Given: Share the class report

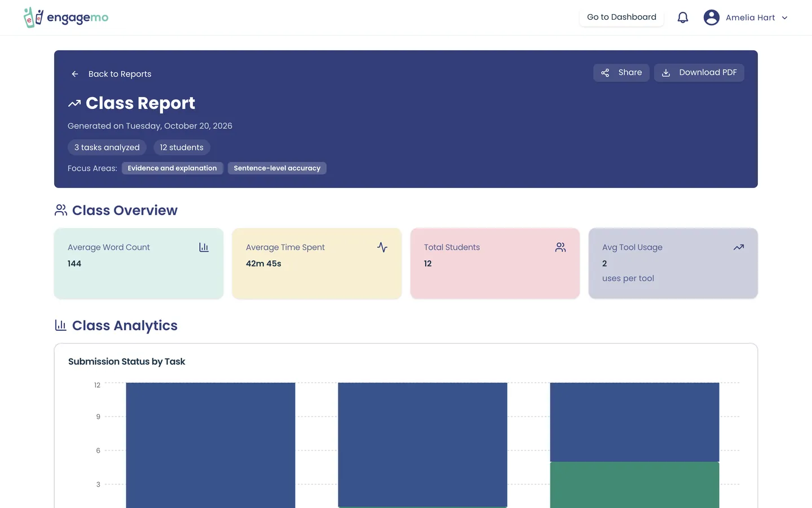Looking at the screenshot, I should pos(621,73).
